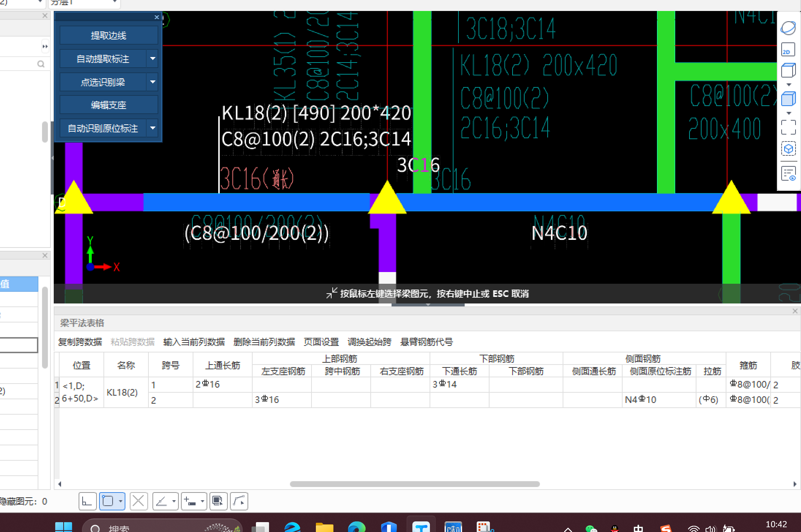Click the Sogou input method tray icon
The width and height of the screenshot is (801, 532).
[666, 528]
